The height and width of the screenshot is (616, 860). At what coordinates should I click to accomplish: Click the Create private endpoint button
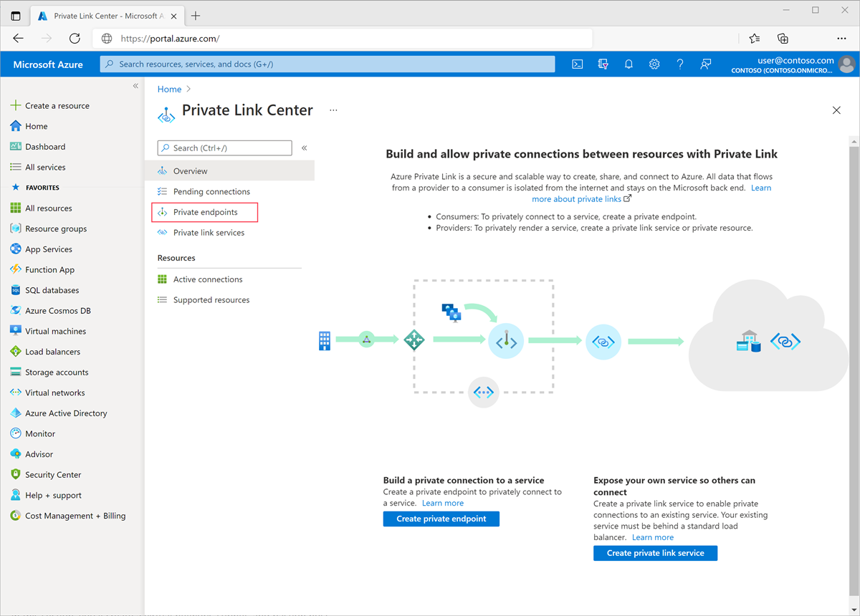coord(441,519)
